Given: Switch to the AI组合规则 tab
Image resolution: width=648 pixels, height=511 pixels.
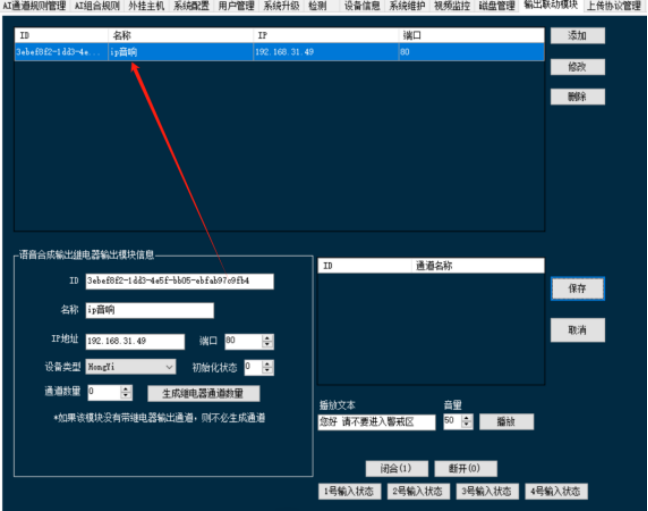Looking at the screenshot, I should point(97,6).
